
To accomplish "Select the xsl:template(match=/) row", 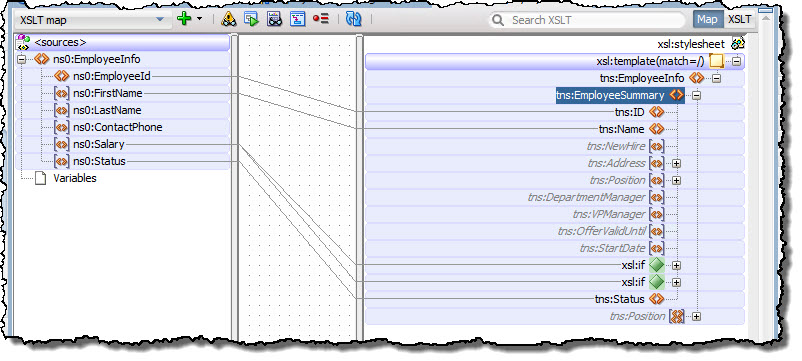I will coord(555,62).
